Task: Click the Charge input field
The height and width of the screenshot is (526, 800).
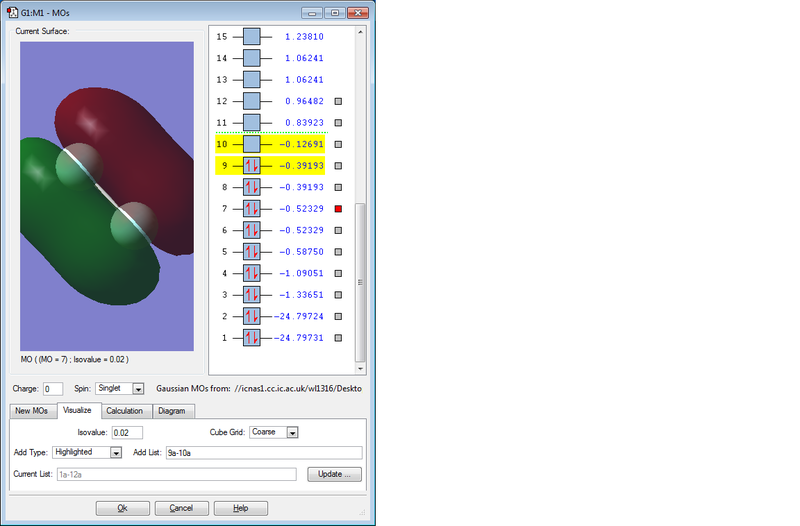Action: (53, 389)
